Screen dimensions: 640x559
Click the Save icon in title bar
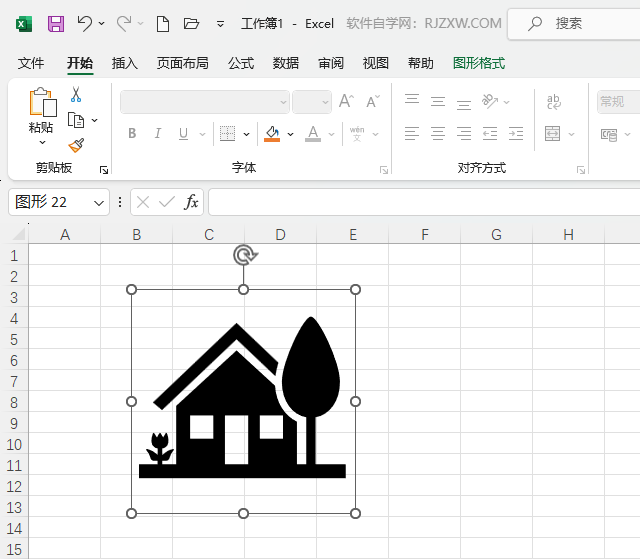(56, 24)
